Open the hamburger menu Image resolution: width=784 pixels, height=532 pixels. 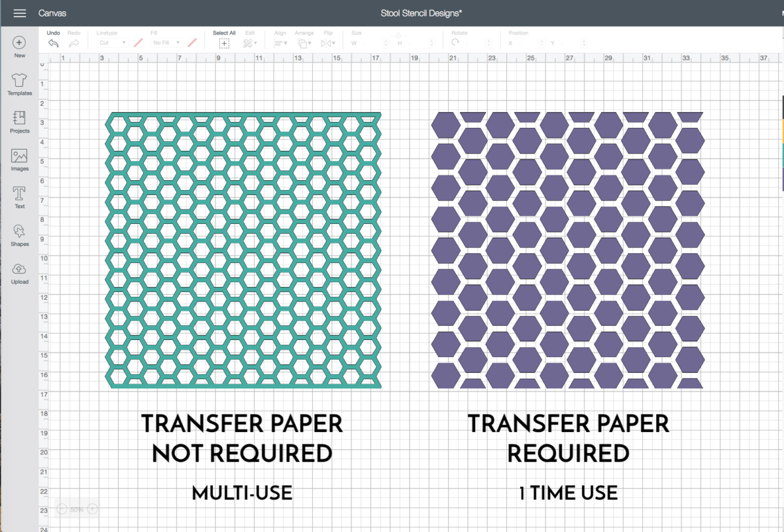click(19, 12)
